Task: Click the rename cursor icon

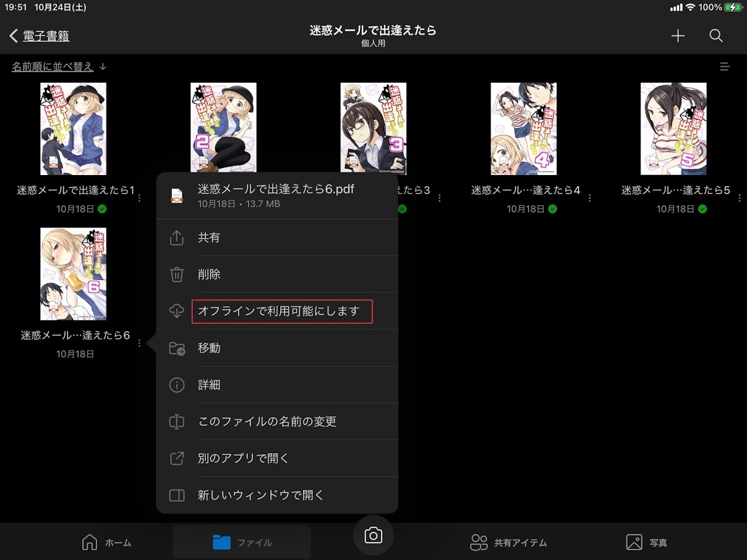Action: [176, 422]
